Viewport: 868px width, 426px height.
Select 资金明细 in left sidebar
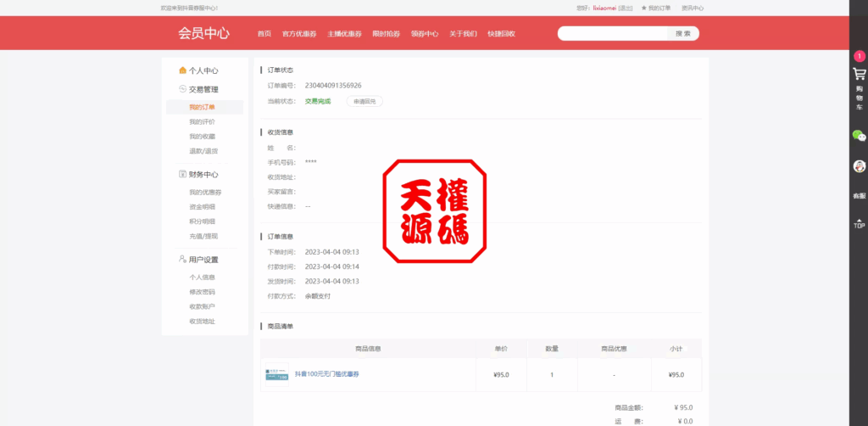[202, 206]
